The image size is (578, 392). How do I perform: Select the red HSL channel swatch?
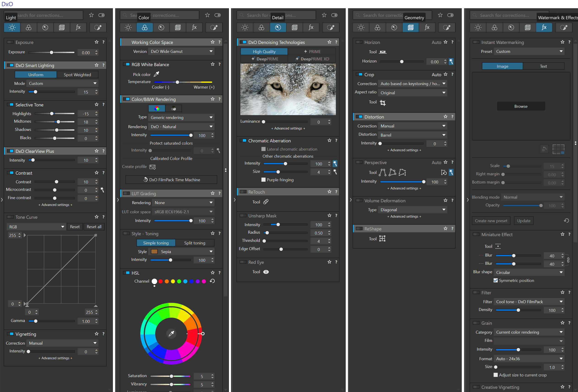click(x=160, y=281)
